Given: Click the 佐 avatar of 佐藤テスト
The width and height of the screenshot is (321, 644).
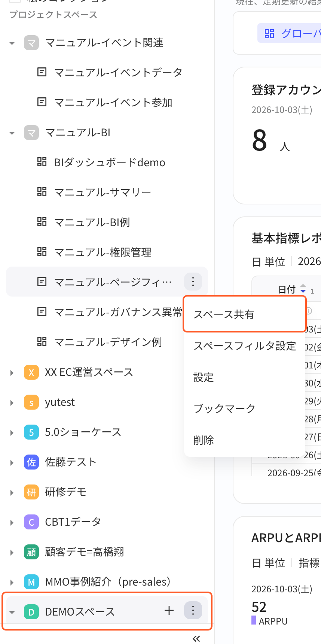Looking at the screenshot, I should pyautogui.click(x=31, y=462).
